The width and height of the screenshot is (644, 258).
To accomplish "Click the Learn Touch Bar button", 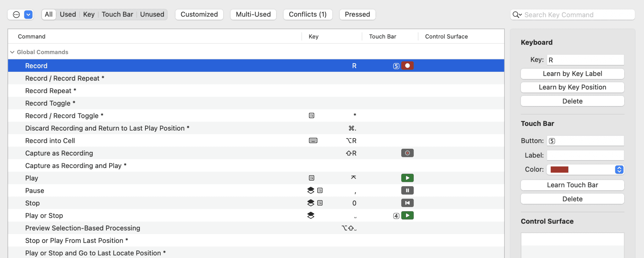I will click(572, 185).
